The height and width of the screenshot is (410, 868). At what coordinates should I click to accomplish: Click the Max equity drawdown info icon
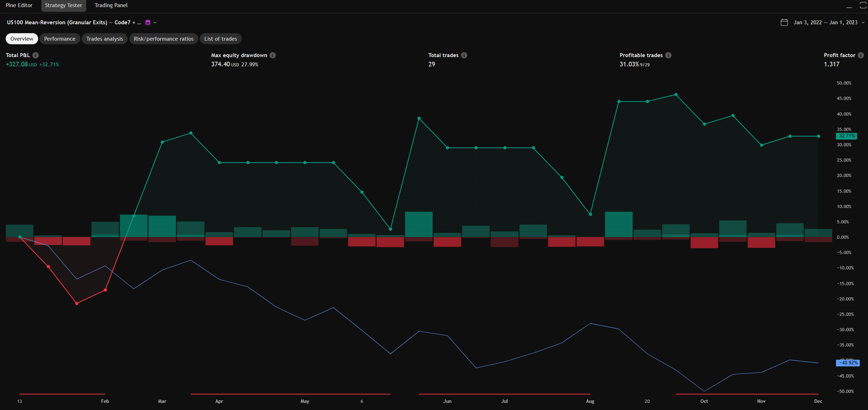tap(273, 55)
